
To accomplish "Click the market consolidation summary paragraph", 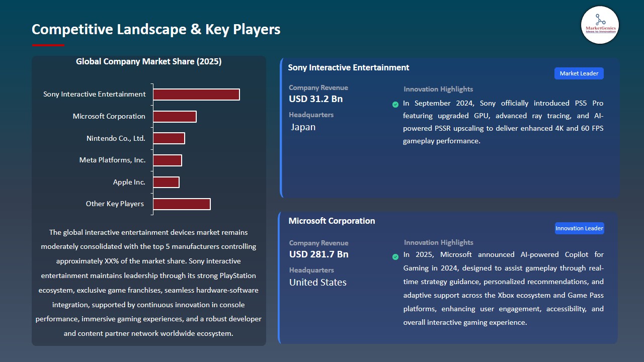I will tap(148, 283).
